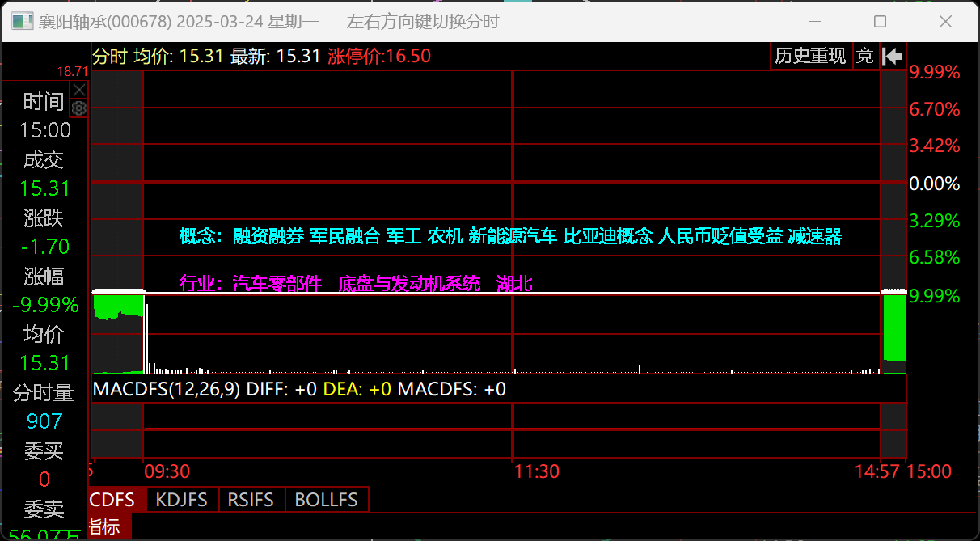The width and height of the screenshot is (980, 541).
Task: Click the 11:30 time axis marker
Action: coord(537,471)
